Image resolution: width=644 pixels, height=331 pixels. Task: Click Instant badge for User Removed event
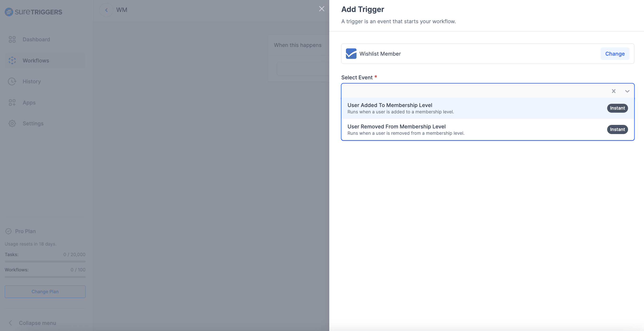pos(617,130)
